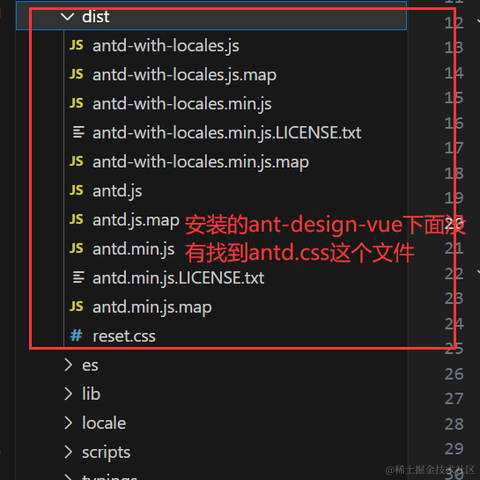The image size is (480, 480).
Task: Click editor line number 22
Action: [454, 274]
